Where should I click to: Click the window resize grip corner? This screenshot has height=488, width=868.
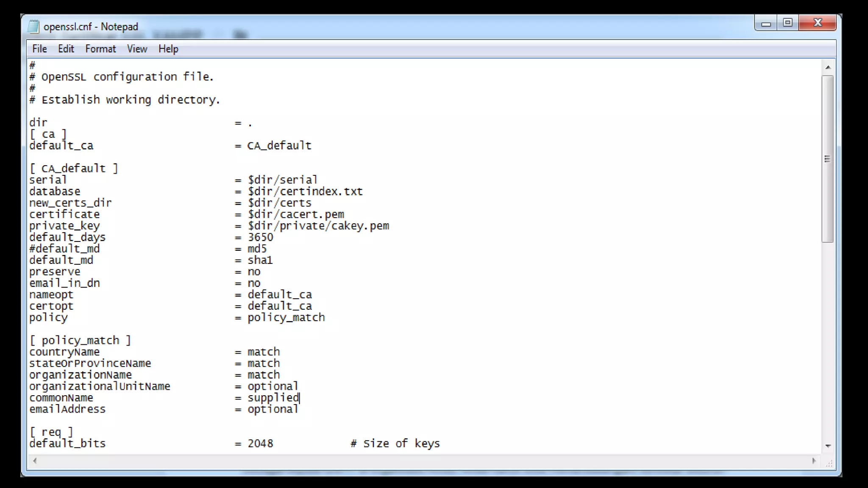click(829, 463)
